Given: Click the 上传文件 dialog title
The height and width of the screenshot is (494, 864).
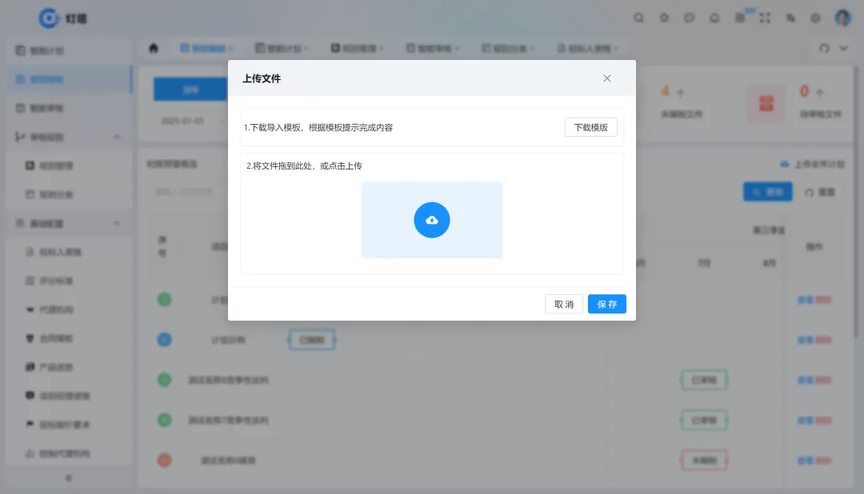Looking at the screenshot, I should pos(262,78).
